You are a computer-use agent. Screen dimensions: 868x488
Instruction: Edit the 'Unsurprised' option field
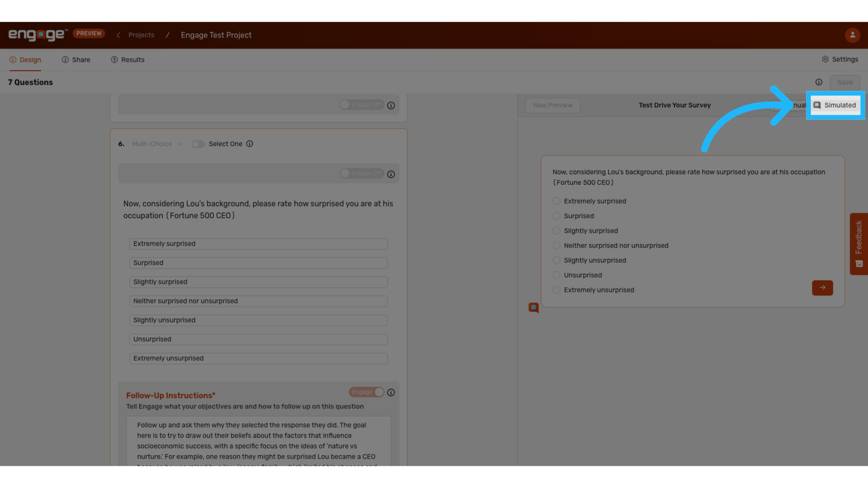[x=258, y=339]
